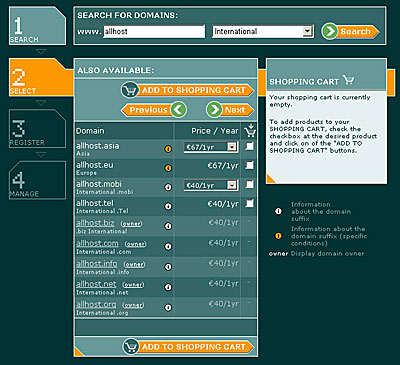
Task: Click the €40/1yr price for allhost.tel
Action: [223, 204]
